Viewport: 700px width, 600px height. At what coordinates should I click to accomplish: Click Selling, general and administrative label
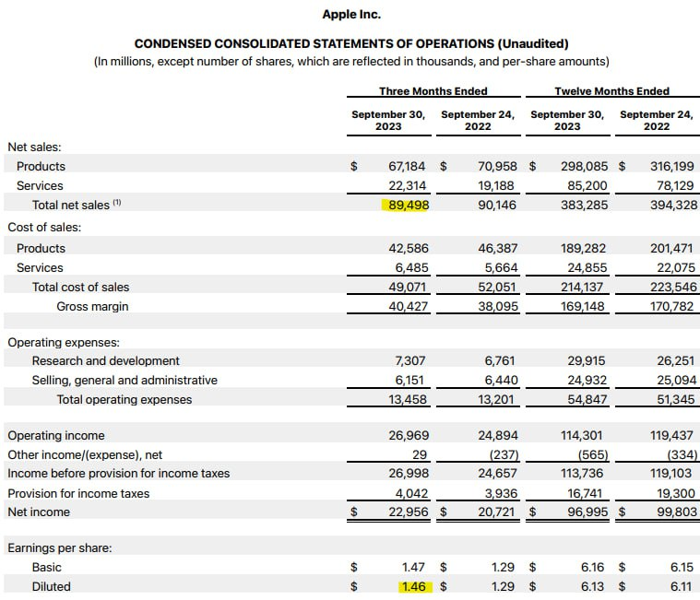point(125,380)
